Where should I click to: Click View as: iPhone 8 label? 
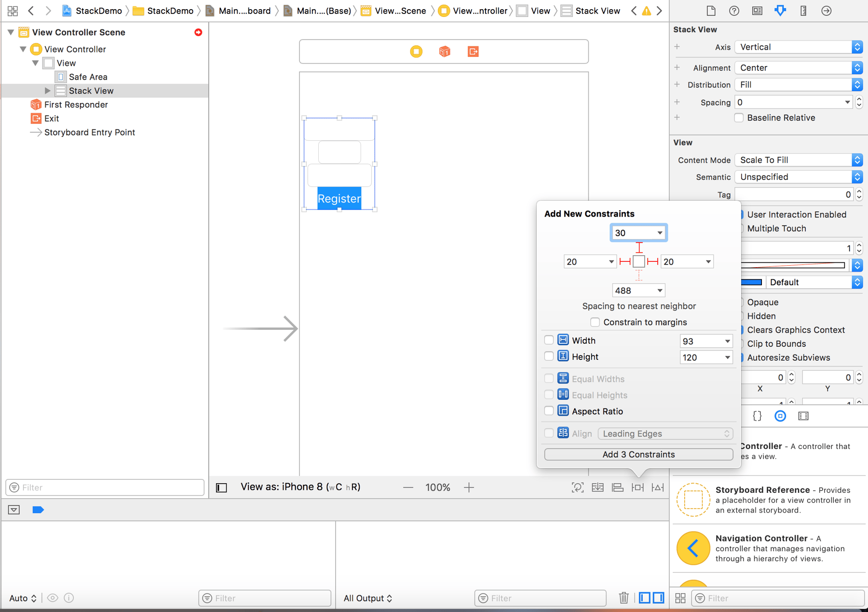tap(300, 487)
